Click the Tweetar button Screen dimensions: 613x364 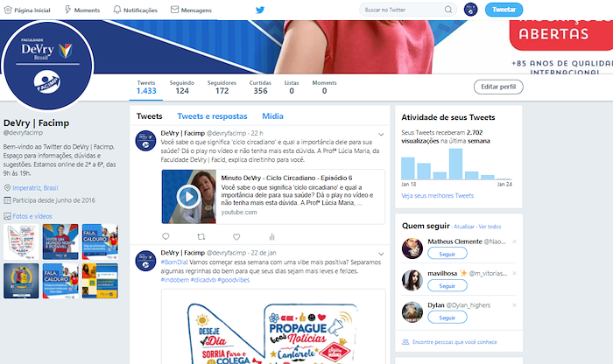504,10
